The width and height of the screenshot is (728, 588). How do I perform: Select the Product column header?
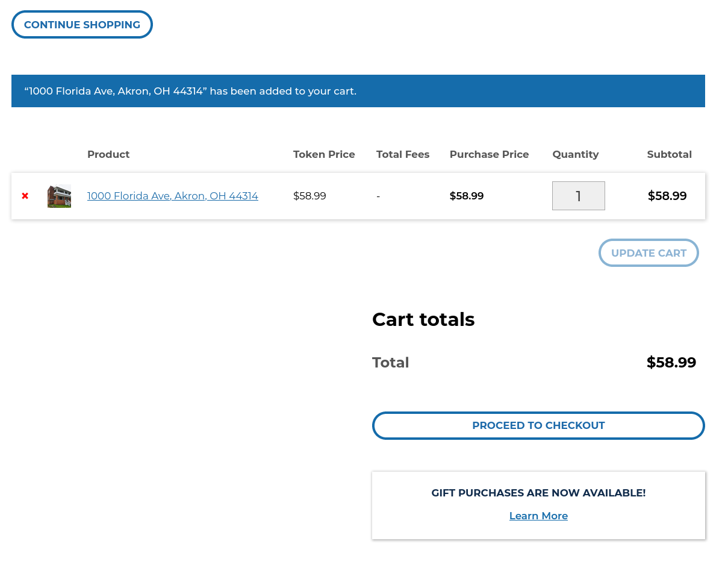(108, 154)
